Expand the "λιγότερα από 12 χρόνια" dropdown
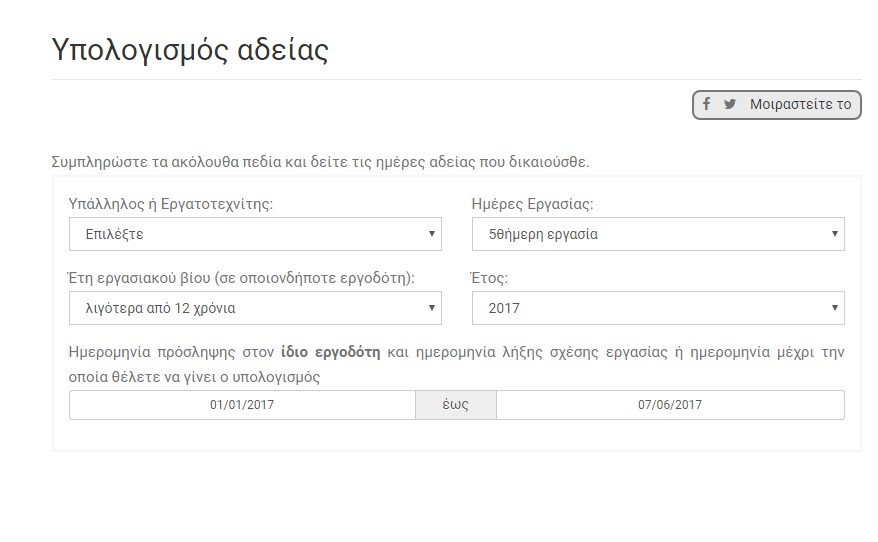This screenshot has height=542, width=878. [255, 308]
